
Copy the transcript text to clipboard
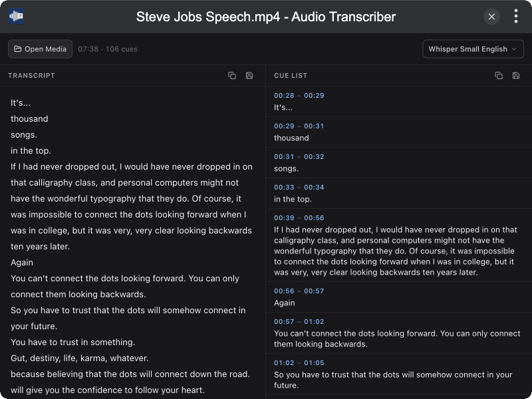pos(232,76)
